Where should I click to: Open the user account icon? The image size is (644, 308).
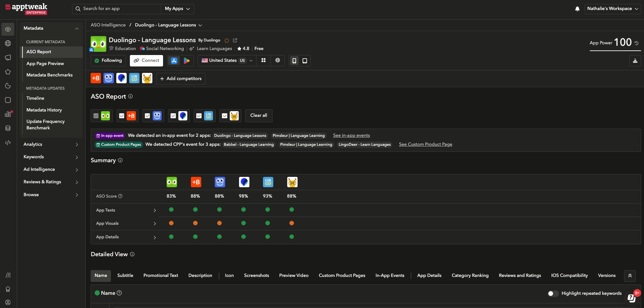click(8, 302)
